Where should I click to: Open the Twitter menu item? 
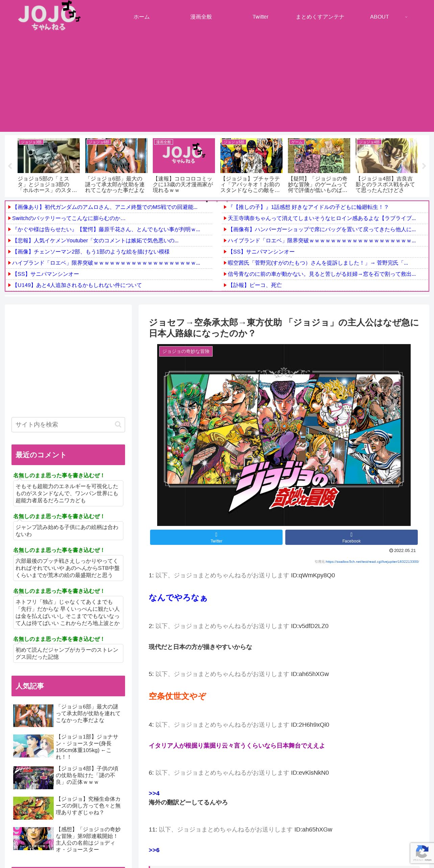point(261,17)
